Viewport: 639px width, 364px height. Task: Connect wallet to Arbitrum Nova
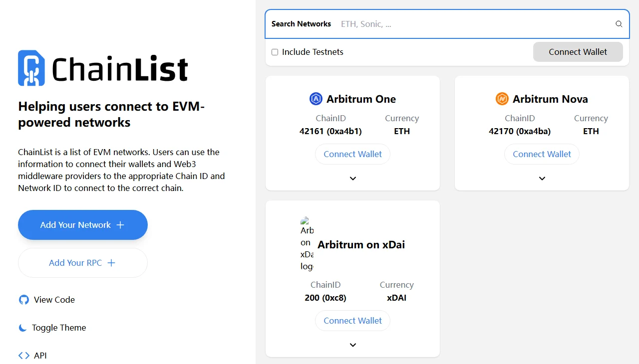click(x=542, y=154)
